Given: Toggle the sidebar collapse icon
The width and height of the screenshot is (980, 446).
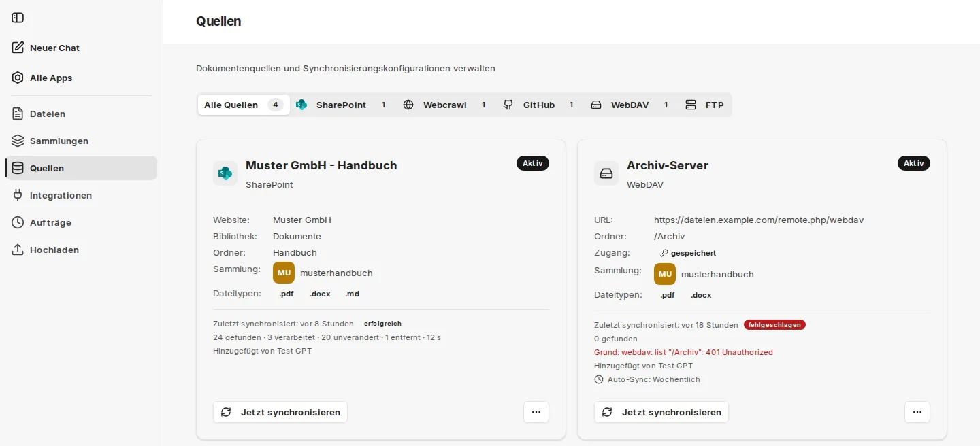Looking at the screenshot, I should point(18,18).
